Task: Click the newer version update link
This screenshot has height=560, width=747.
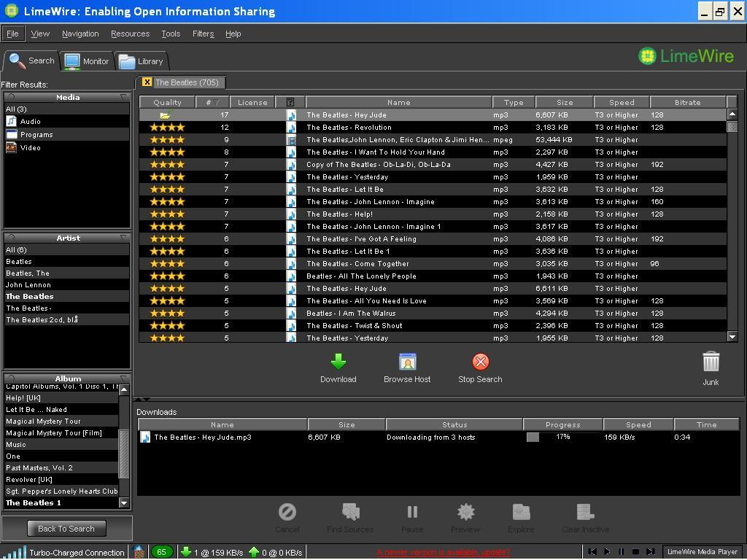Action: [x=444, y=553]
